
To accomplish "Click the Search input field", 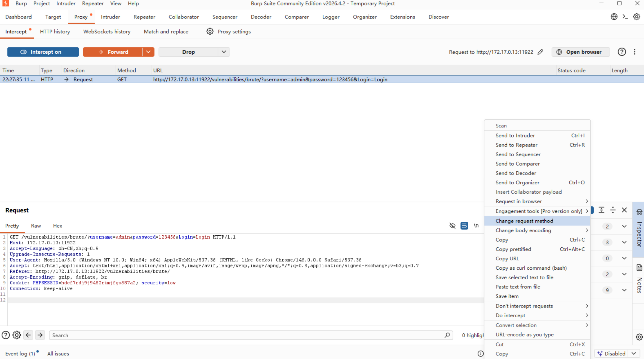I will [251, 335].
